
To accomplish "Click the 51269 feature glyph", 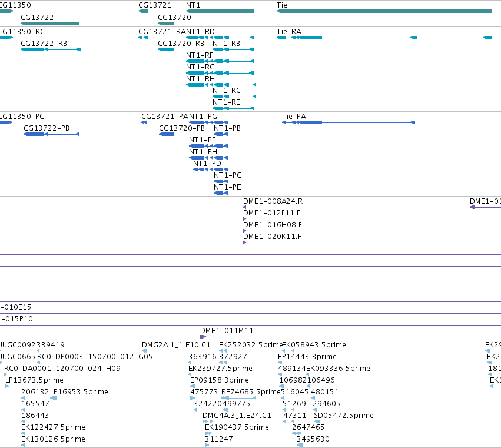I will pos(288,410).
